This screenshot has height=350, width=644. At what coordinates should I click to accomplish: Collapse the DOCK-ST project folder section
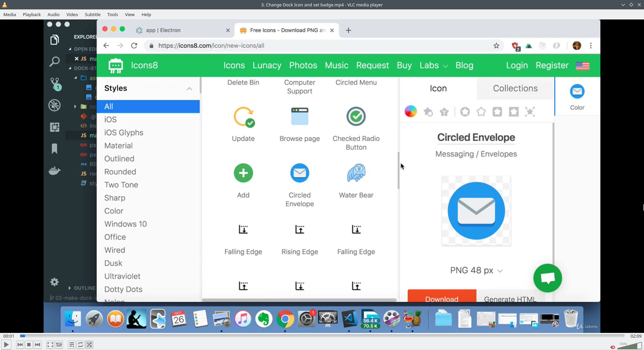coord(83,68)
